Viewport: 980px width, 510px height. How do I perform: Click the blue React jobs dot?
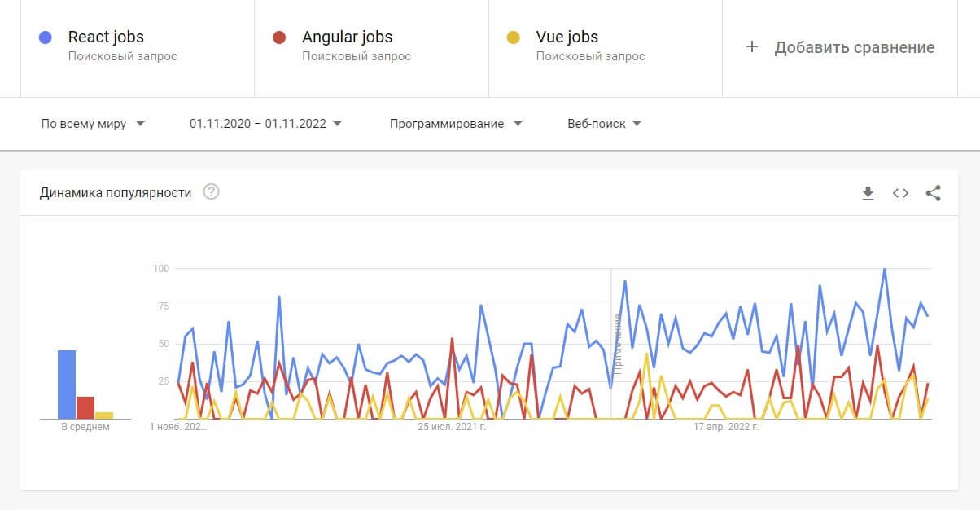click(x=46, y=37)
